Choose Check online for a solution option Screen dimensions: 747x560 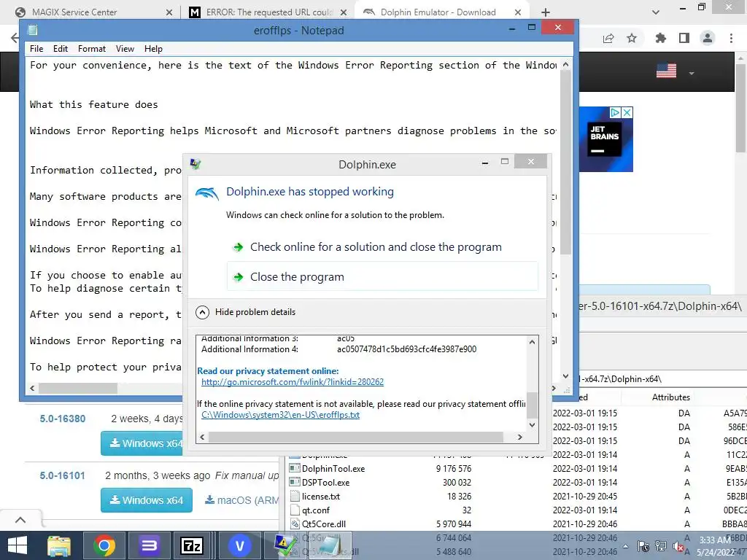point(382,247)
